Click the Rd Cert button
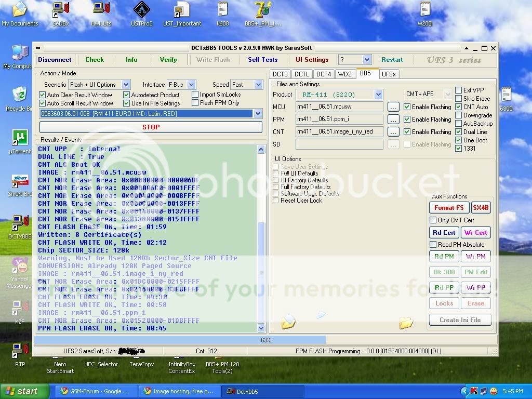532x399 pixels. 444,233
